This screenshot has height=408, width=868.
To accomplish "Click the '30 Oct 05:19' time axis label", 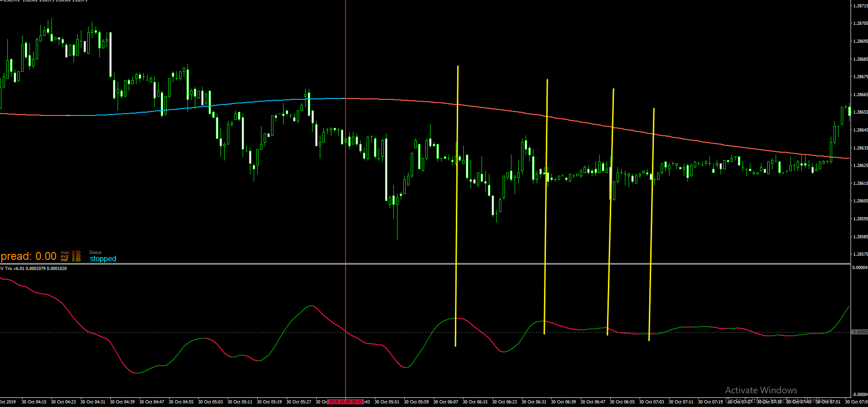I will coord(269,402).
